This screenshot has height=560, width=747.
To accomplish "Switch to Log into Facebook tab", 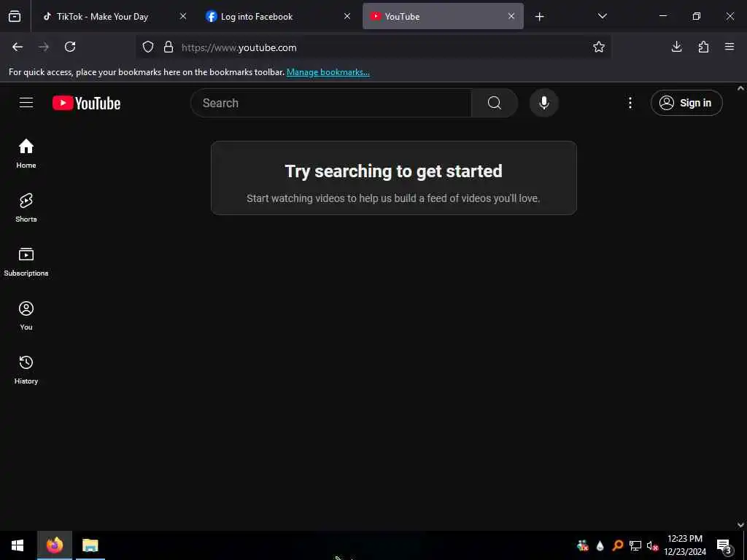I will pos(256,17).
